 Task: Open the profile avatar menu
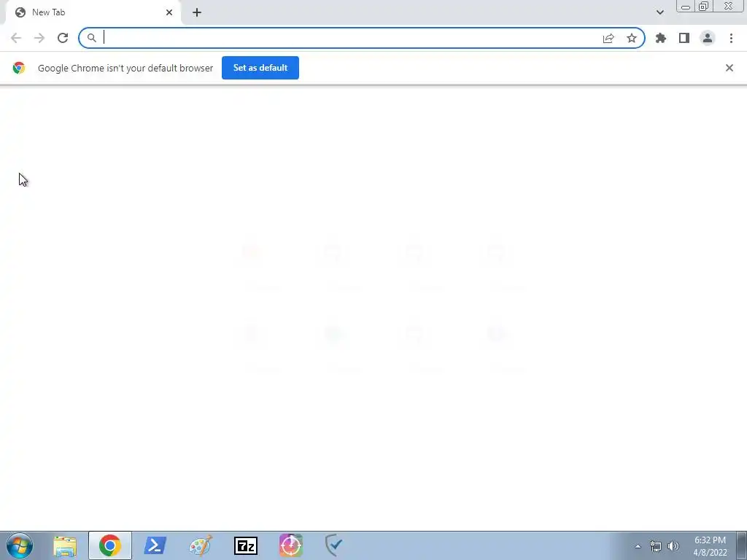(708, 38)
